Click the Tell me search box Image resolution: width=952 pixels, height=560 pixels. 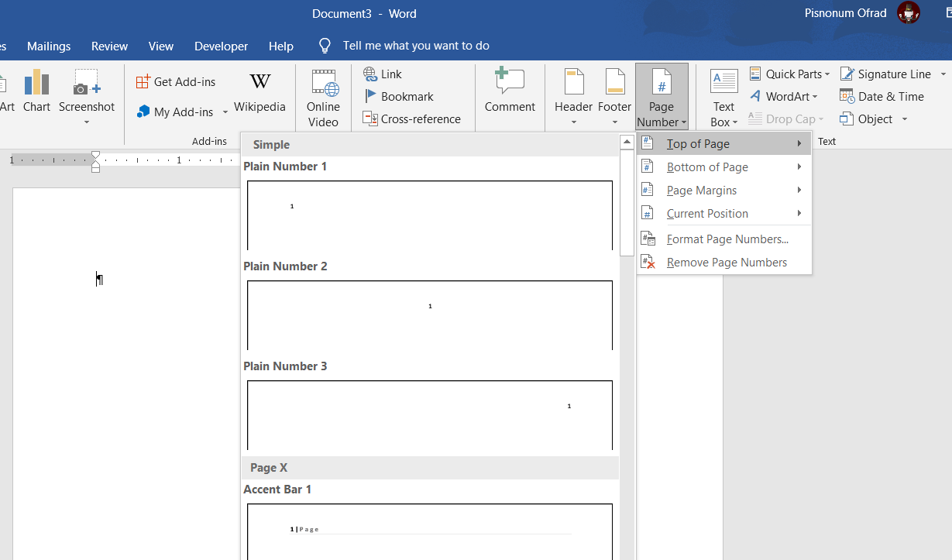(415, 46)
